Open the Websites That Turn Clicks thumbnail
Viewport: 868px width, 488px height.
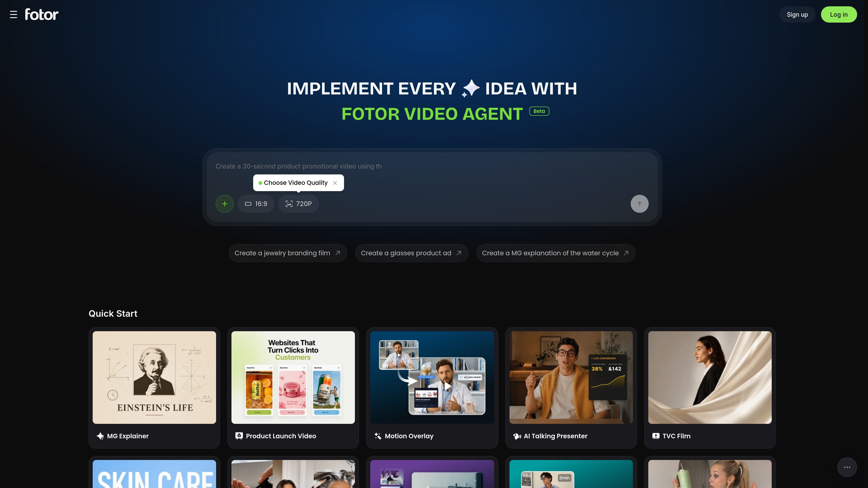293,377
